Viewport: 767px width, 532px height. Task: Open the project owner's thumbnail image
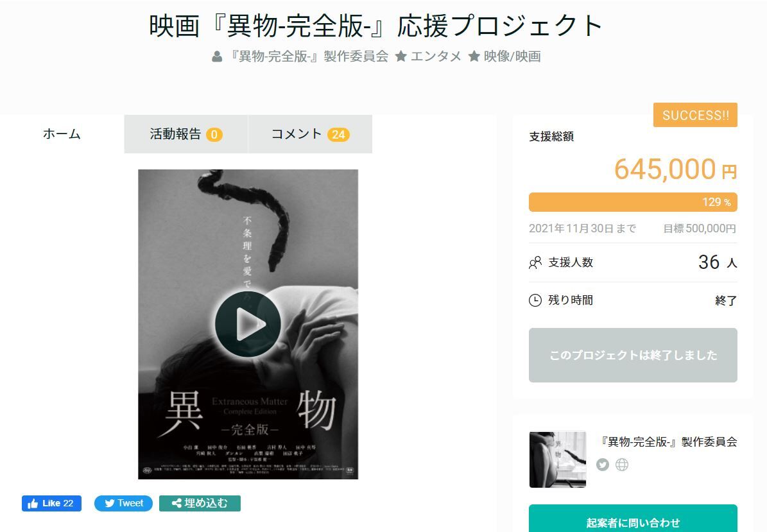click(x=558, y=459)
